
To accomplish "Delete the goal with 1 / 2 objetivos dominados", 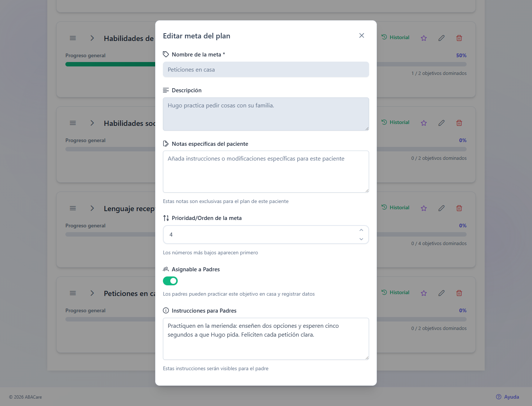I will [x=459, y=38].
